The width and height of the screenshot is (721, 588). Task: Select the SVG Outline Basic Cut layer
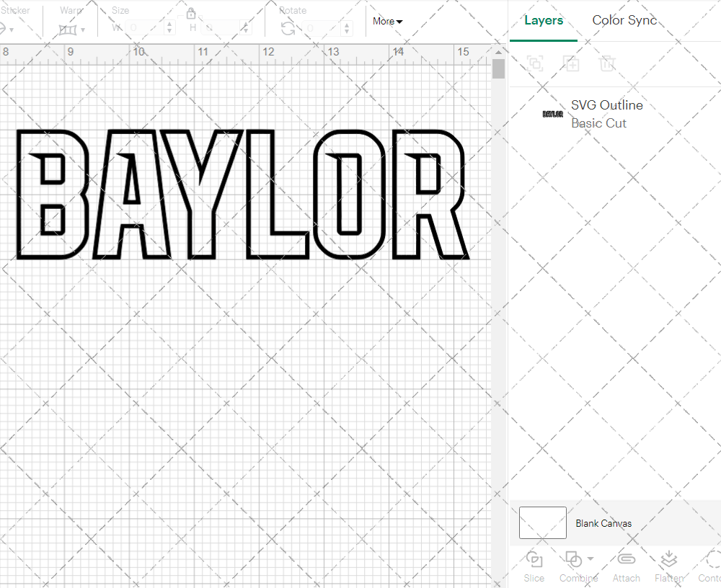point(606,113)
